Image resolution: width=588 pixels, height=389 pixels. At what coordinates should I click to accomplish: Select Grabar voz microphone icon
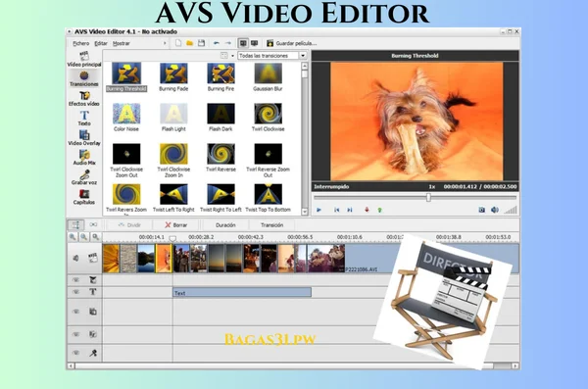(84, 177)
